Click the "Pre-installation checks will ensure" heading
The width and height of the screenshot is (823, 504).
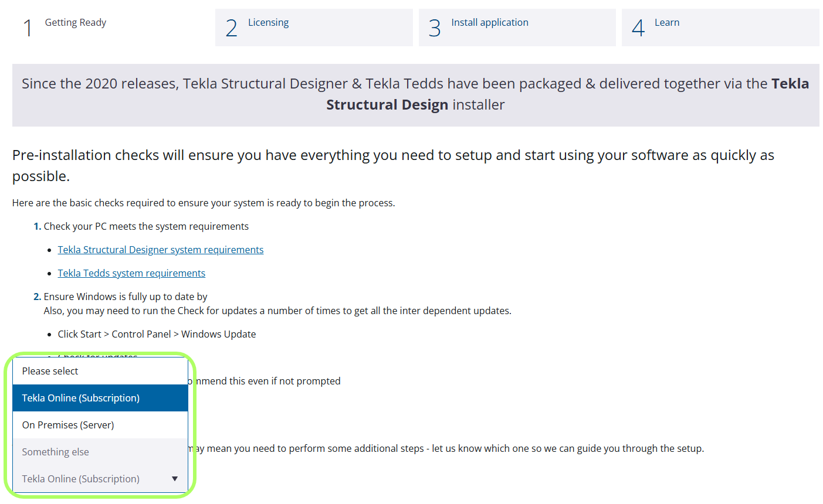click(393, 165)
